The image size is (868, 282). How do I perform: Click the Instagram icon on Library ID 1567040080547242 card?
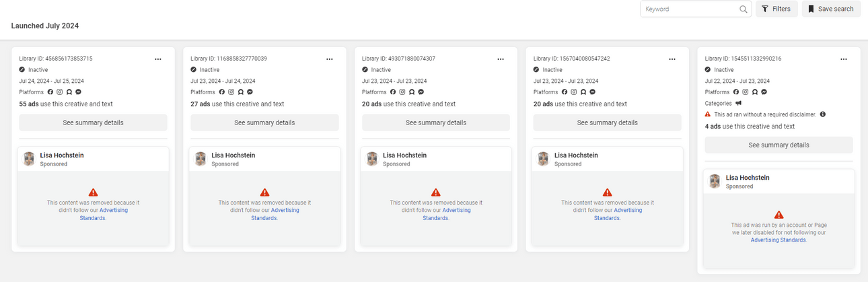pos(574,92)
